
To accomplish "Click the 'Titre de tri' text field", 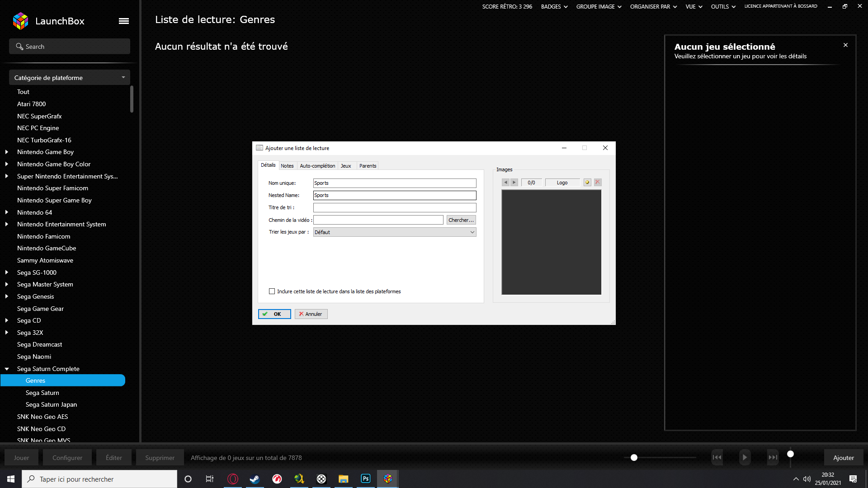I will 395,207.
